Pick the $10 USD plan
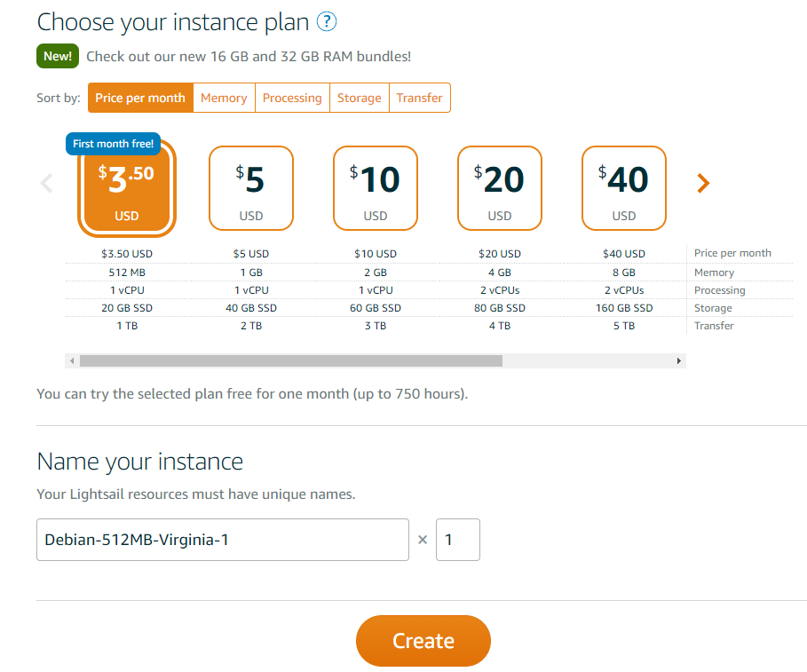The image size is (807, 672). click(376, 188)
